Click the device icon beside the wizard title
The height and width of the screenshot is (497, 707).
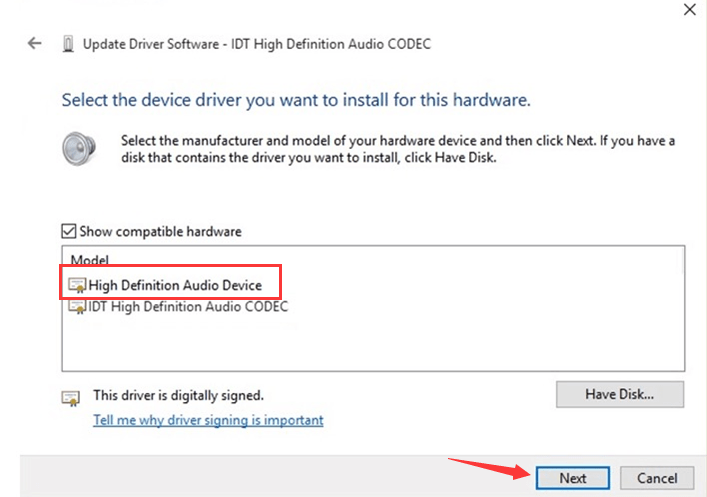pos(67,44)
